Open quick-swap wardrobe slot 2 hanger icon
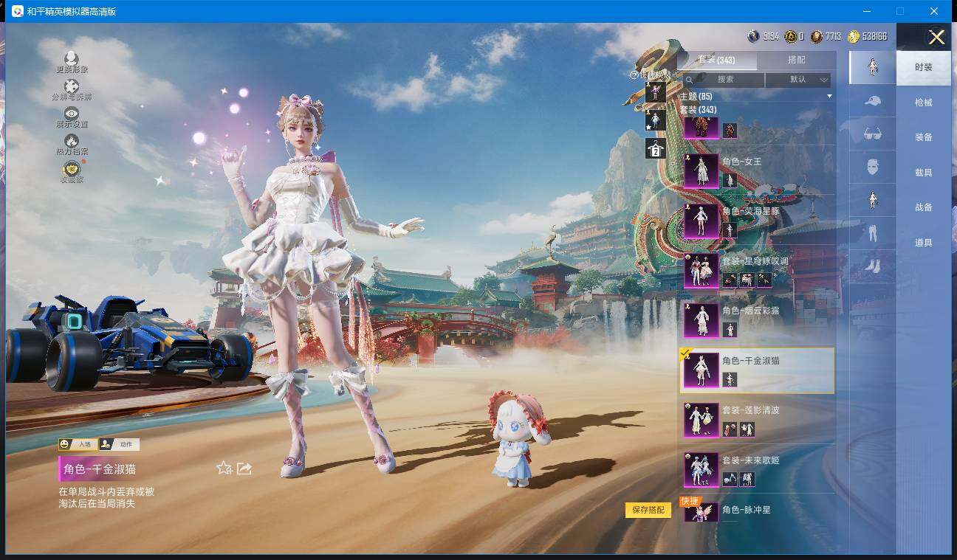Viewport: 957px width, 560px height. coord(655,149)
